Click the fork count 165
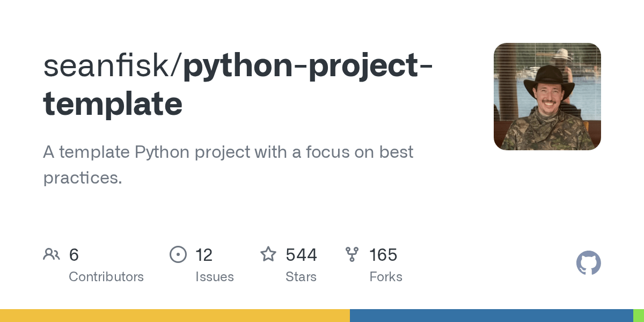The width and height of the screenshot is (644, 322). (x=383, y=255)
